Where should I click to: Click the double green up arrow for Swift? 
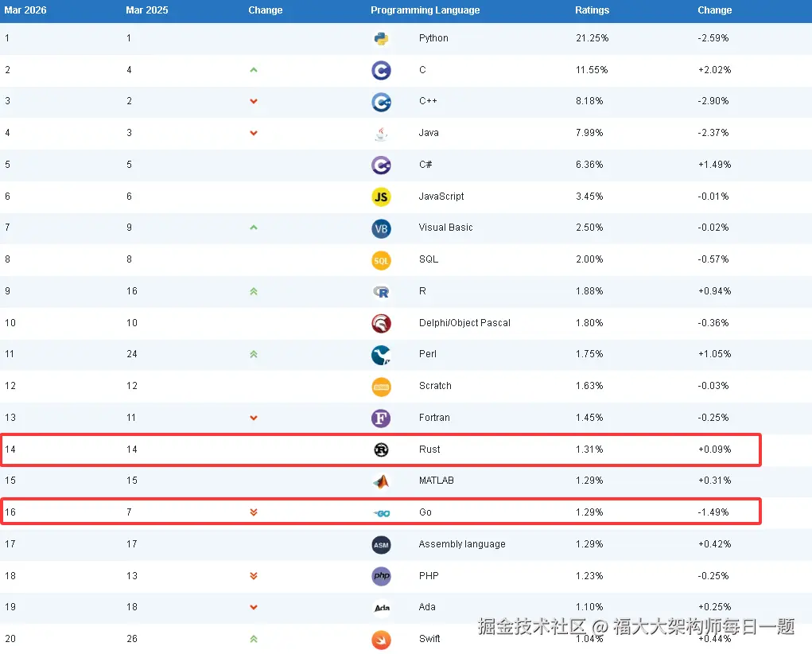[254, 639]
